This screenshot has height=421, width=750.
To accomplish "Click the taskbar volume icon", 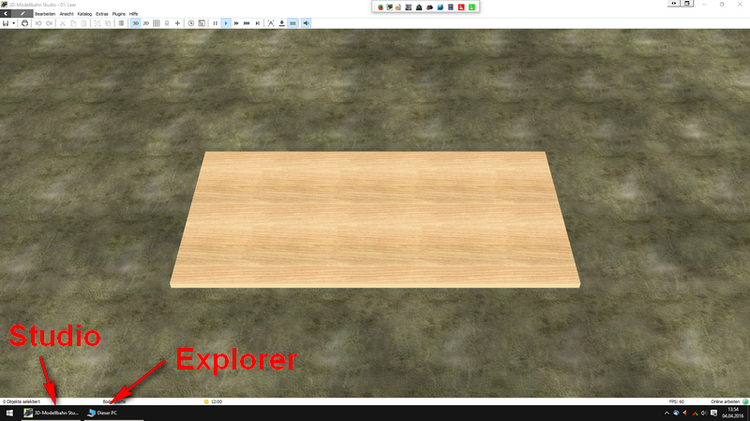I will click(x=704, y=413).
